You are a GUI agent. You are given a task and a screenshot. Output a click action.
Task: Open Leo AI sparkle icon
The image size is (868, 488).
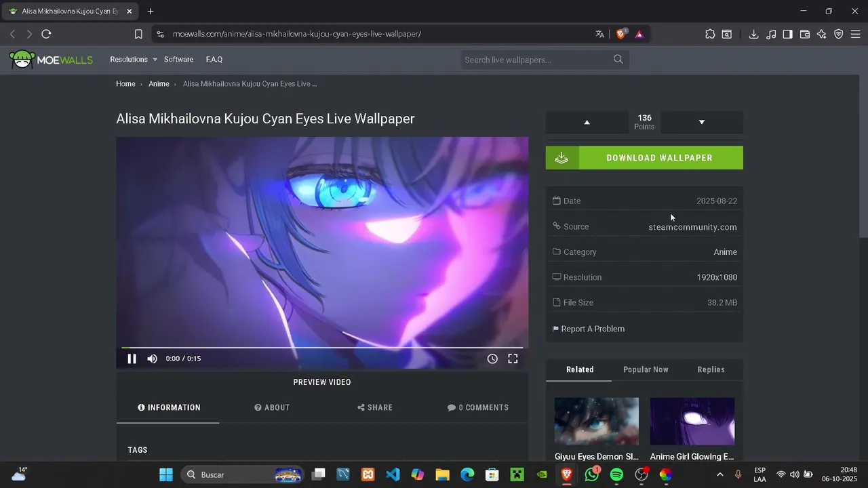(x=822, y=34)
